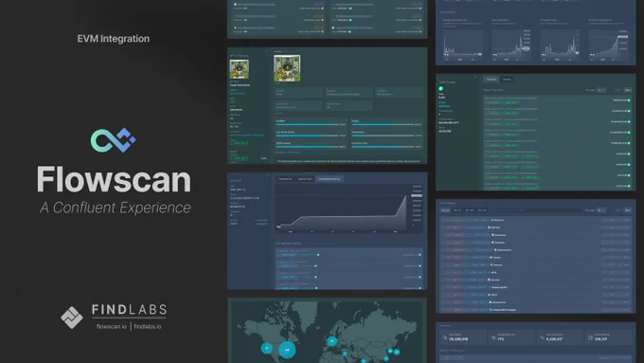This screenshot has width=644, height=363.
Task: Open the findlabs.io link
Action: click(148, 326)
